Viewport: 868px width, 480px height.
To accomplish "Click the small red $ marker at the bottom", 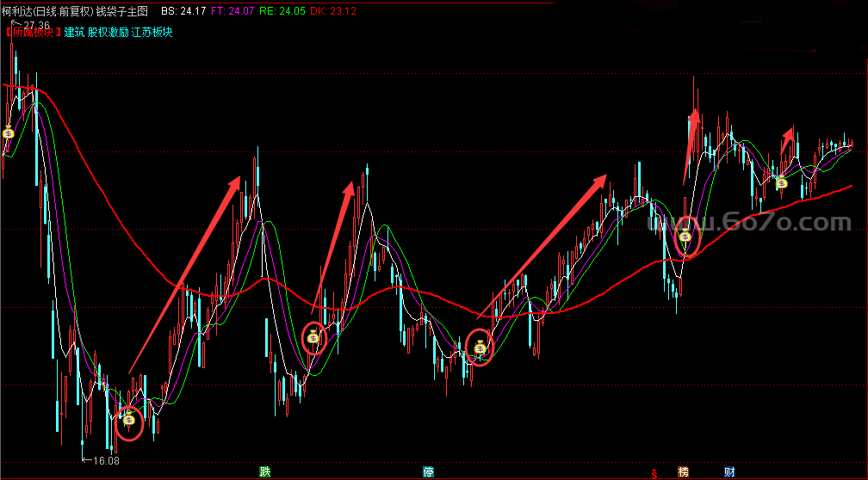I will click(655, 473).
